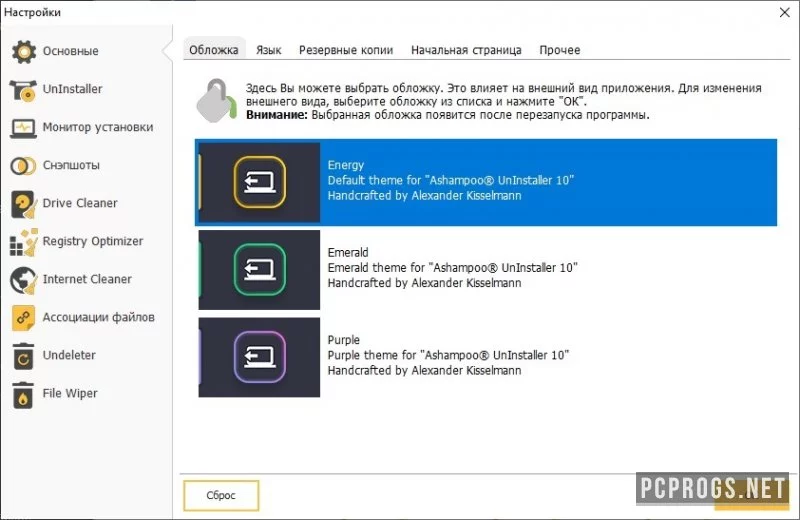Click the File Wiper label
The height and width of the screenshot is (520, 800).
pos(70,393)
